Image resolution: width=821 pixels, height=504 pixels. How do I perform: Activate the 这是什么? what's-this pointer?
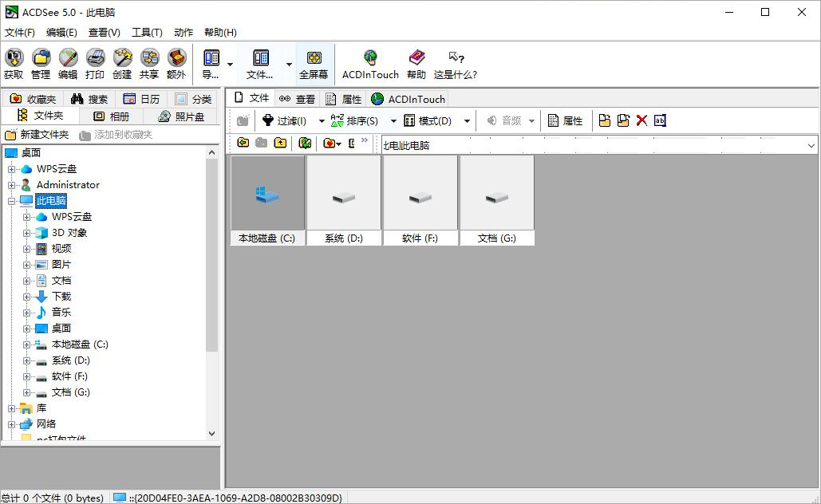(456, 64)
